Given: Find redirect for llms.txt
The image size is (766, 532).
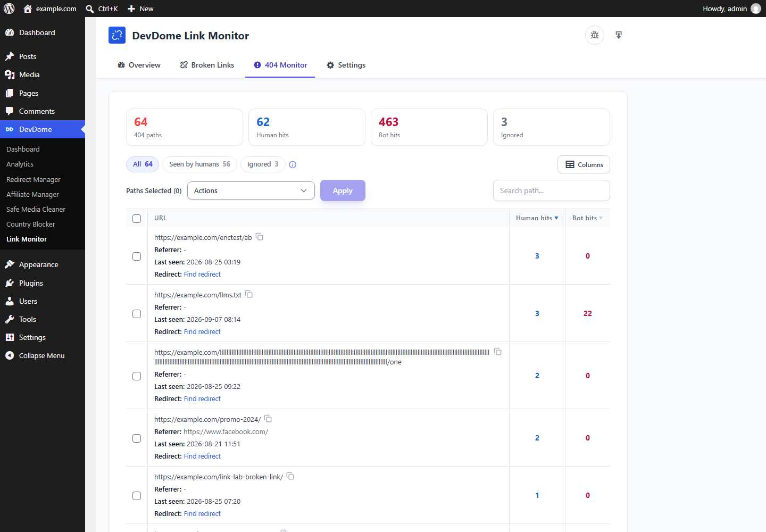Looking at the screenshot, I should point(202,332).
